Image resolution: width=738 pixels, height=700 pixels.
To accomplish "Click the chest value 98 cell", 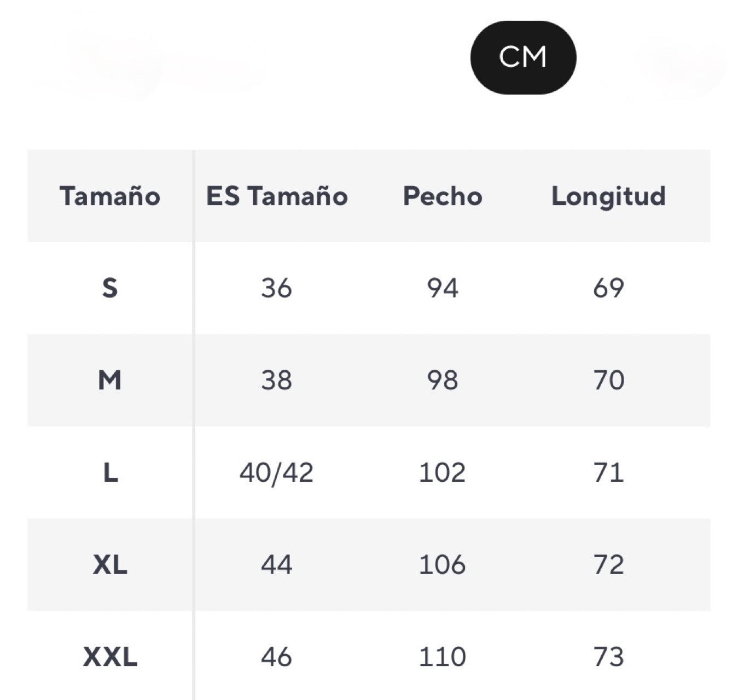I will coord(443,380).
